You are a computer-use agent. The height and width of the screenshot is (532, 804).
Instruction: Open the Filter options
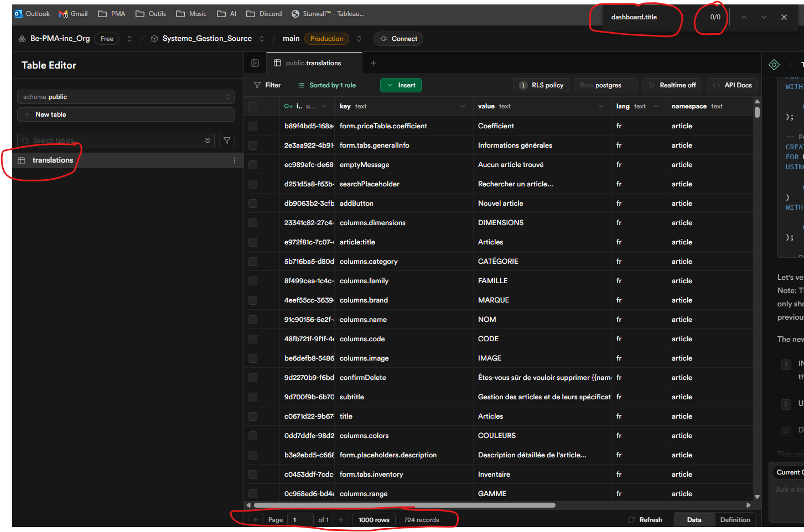coord(267,85)
